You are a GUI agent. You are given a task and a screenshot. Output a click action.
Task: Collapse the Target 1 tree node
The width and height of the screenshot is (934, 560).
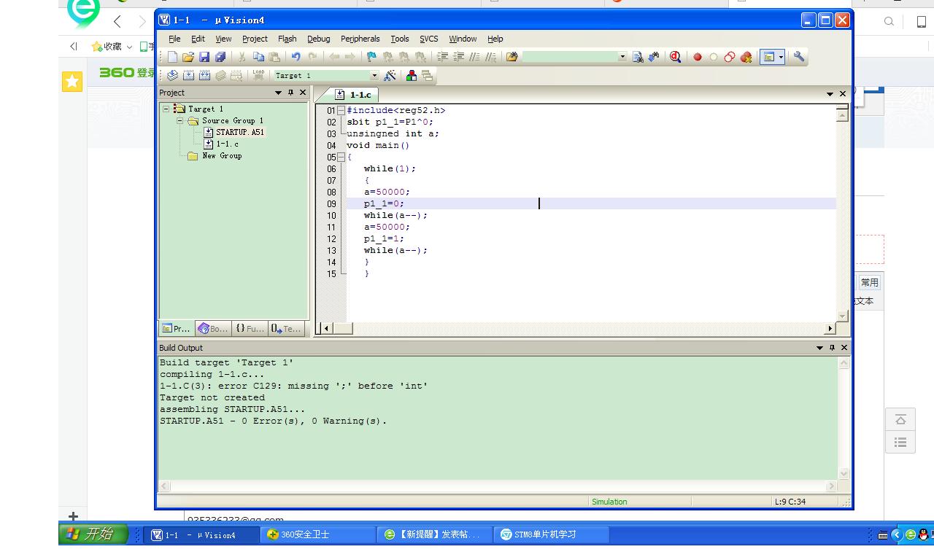pos(166,109)
